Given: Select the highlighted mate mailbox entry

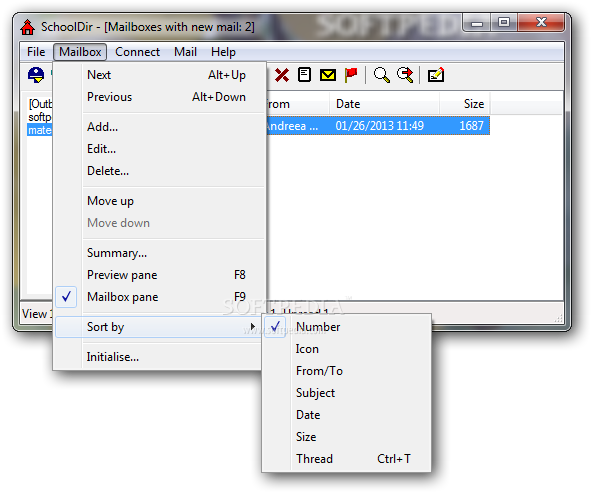Looking at the screenshot, I should [x=40, y=130].
